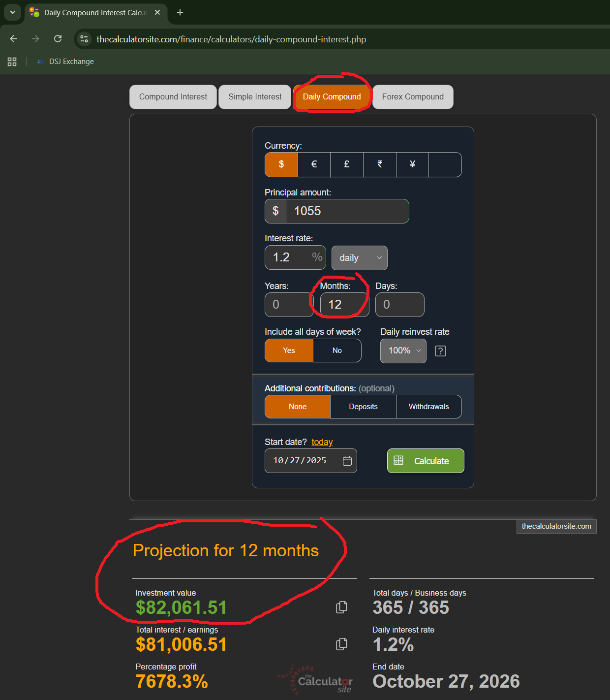
Task: Click the 1.2% daily interest rate result
Action: tap(393, 644)
